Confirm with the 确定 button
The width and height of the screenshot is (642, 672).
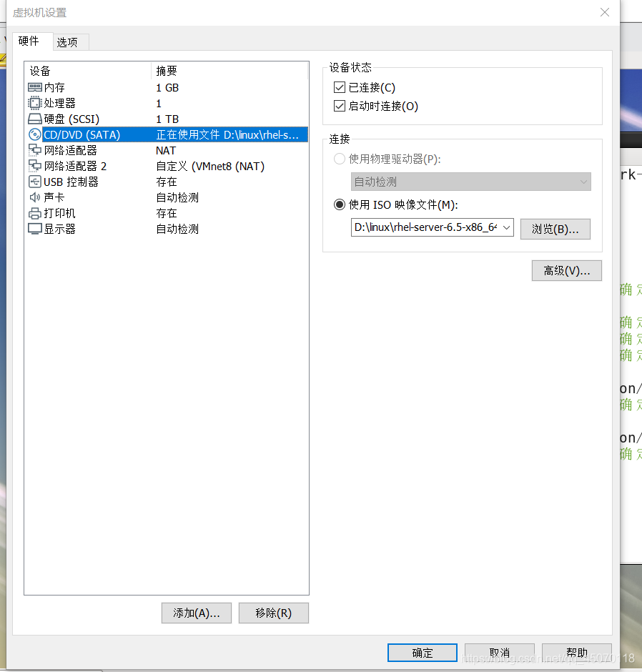pos(422,653)
